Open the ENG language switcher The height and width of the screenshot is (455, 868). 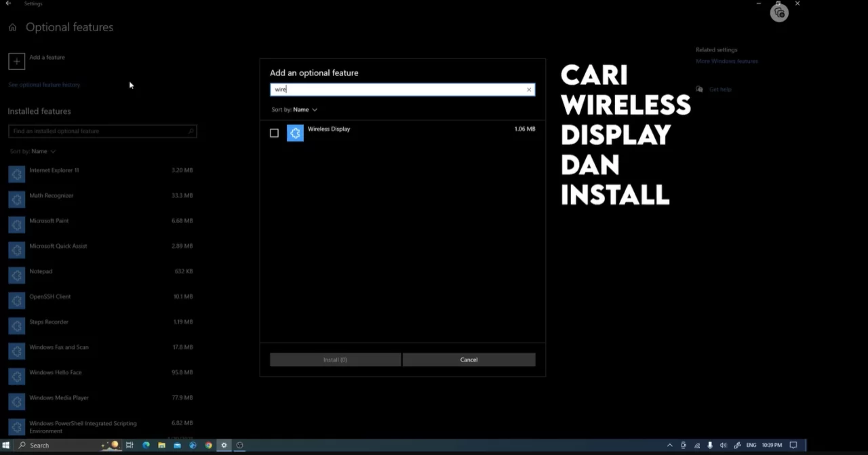coord(751,445)
